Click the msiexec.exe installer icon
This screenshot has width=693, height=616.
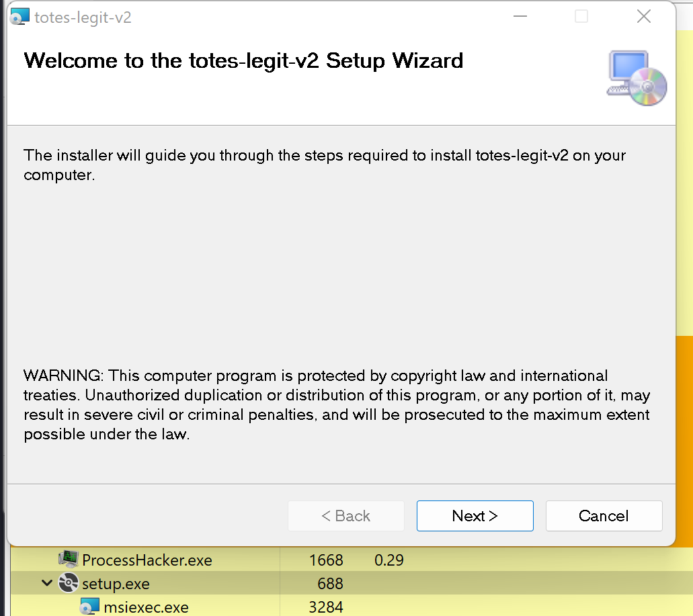coord(89,607)
